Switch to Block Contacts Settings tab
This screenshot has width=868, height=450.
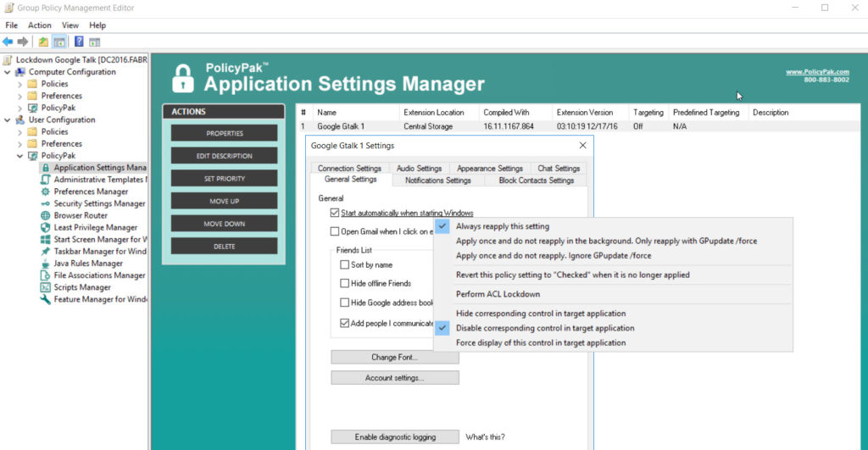[x=536, y=181]
